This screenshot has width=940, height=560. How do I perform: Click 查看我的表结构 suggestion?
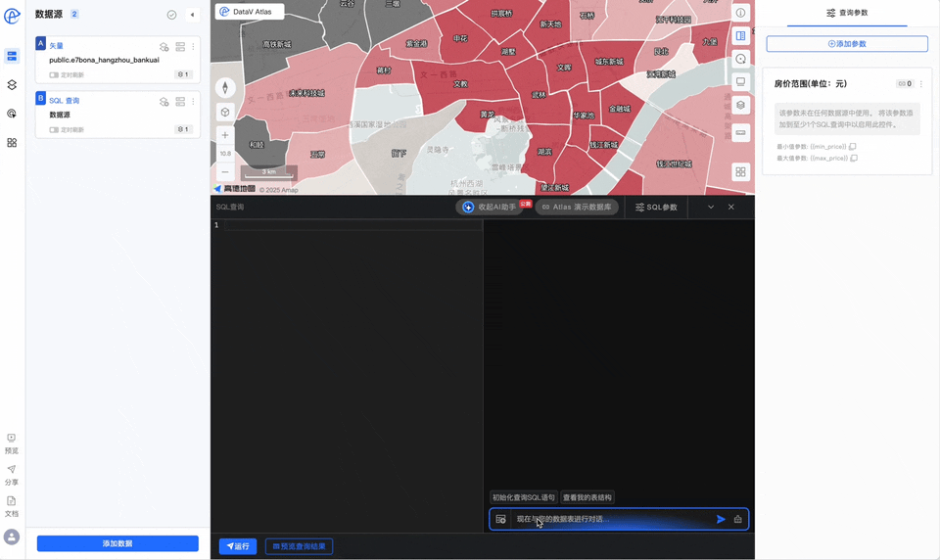[587, 497]
